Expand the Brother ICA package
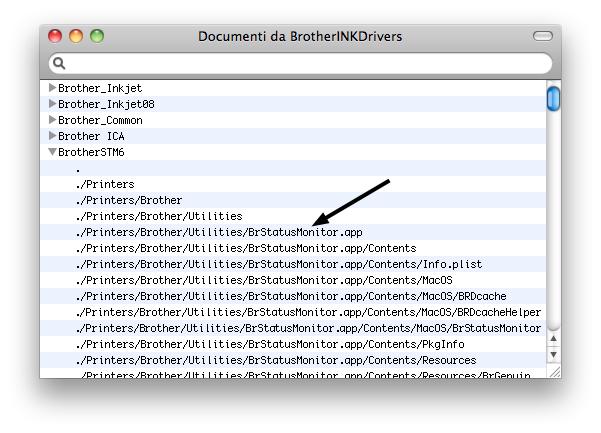 coord(53,136)
